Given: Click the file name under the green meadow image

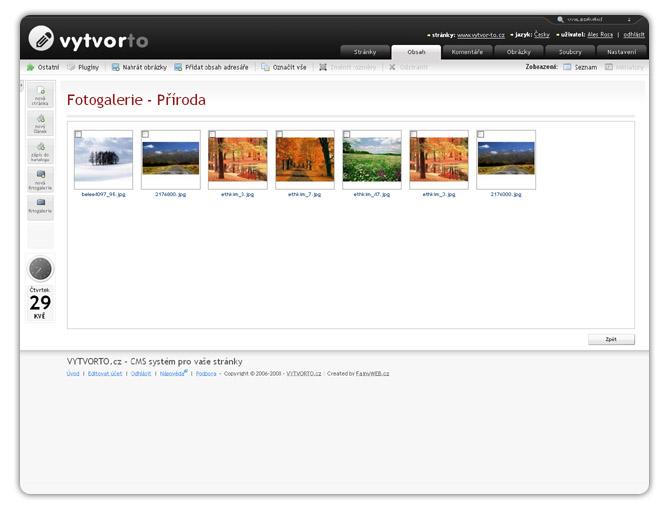Looking at the screenshot, I should 372,194.
